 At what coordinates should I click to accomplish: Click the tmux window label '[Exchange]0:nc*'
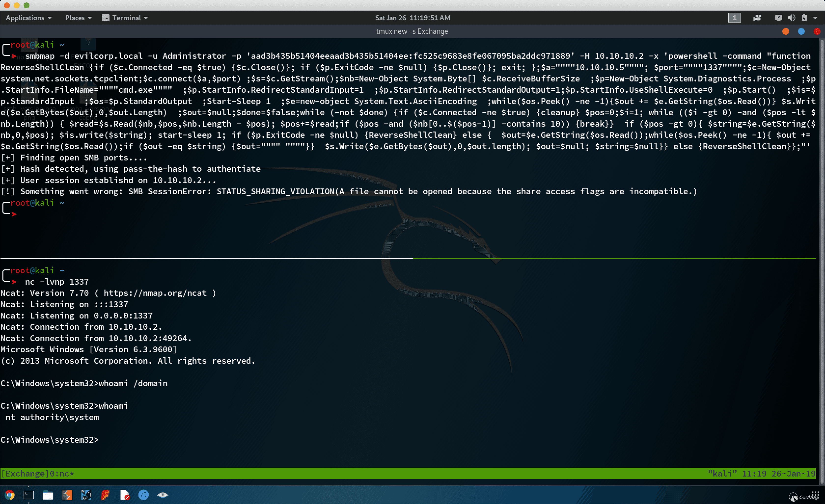click(38, 474)
